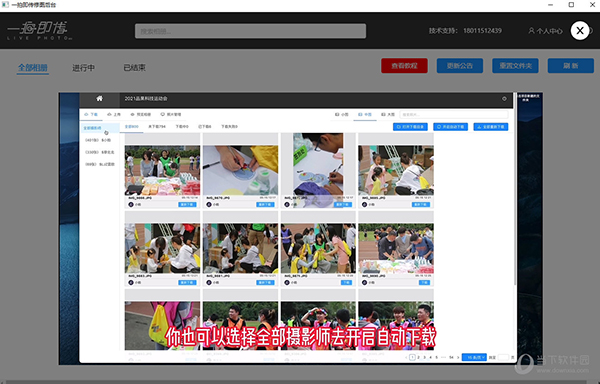The height and width of the screenshot is (384, 600).
Task: Show the 下载失败0 photo filter
Action: pyautogui.click(x=229, y=127)
